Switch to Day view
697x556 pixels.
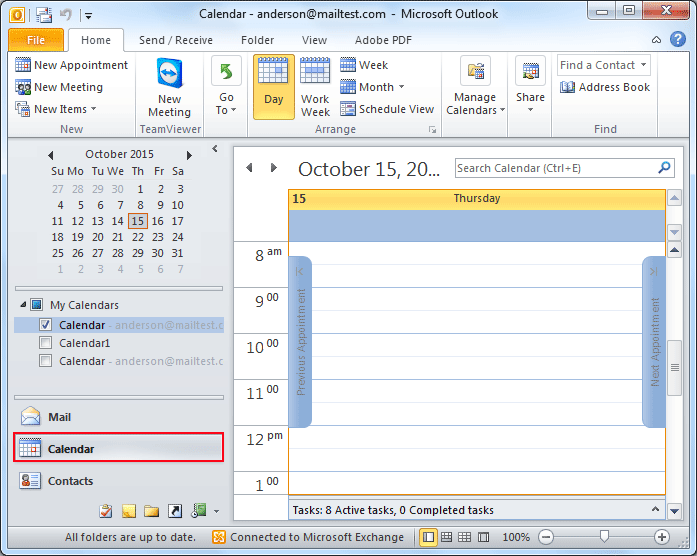[273, 87]
